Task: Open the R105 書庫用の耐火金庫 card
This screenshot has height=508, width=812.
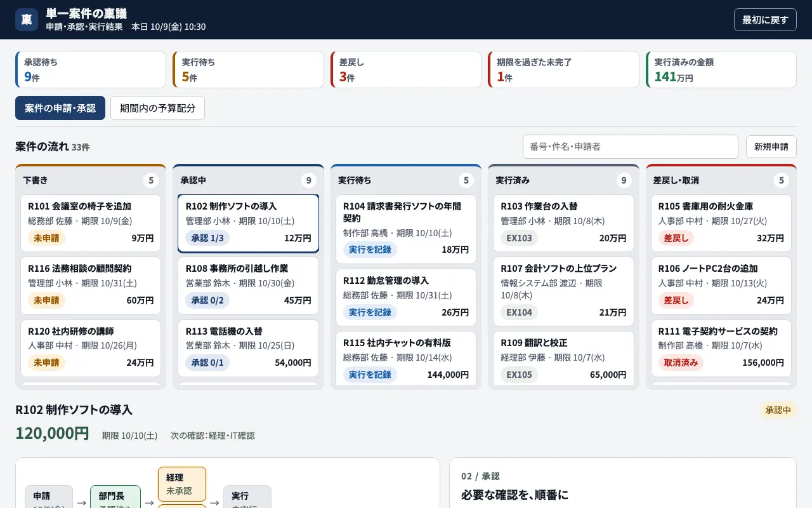Action: pyautogui.click(x=721, y=224)
